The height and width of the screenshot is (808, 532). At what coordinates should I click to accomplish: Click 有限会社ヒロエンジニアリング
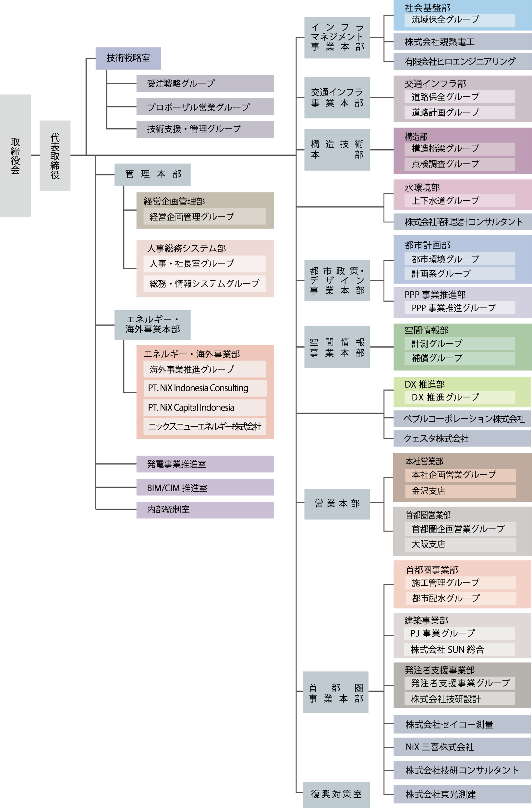[463, 61]
